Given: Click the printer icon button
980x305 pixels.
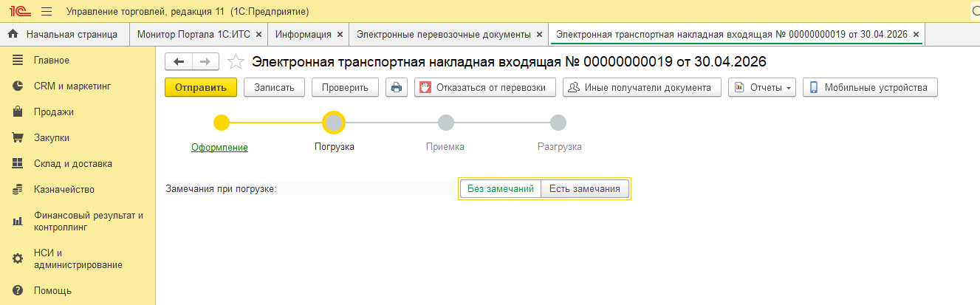Looking at the screenshot, I should click(397, 87).
